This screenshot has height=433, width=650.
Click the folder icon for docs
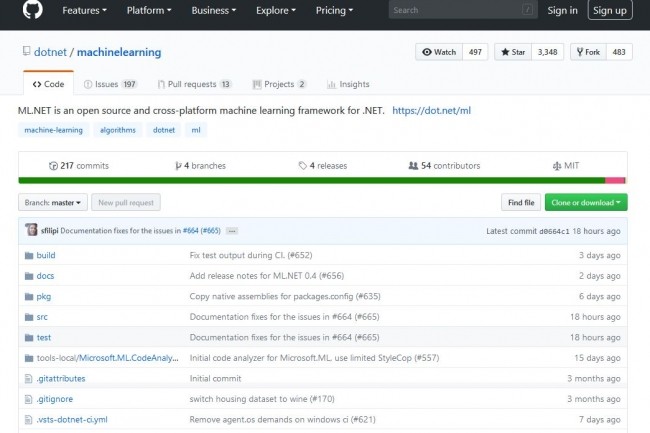click(x=29, y=276)
